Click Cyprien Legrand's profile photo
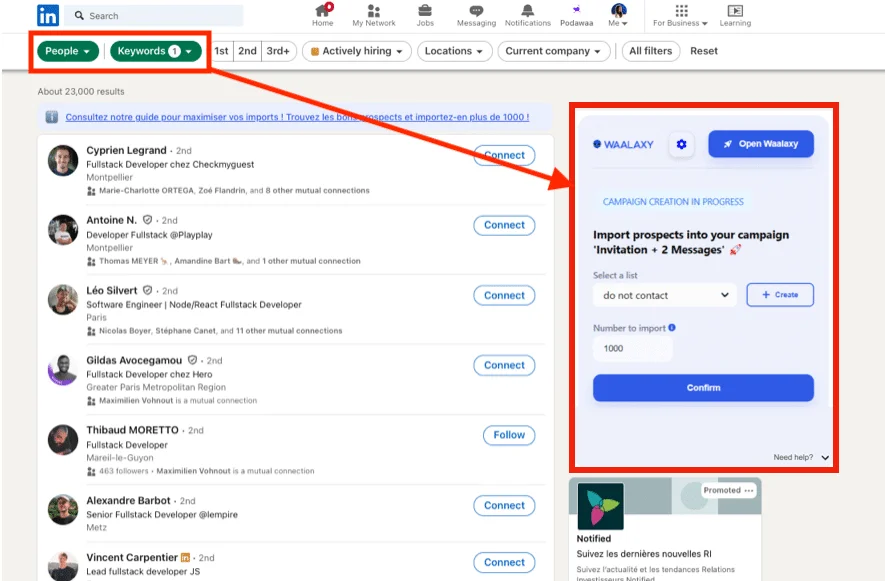Image resolution: width=885 pixels, height=581 pixels. [x=63, y=160]
